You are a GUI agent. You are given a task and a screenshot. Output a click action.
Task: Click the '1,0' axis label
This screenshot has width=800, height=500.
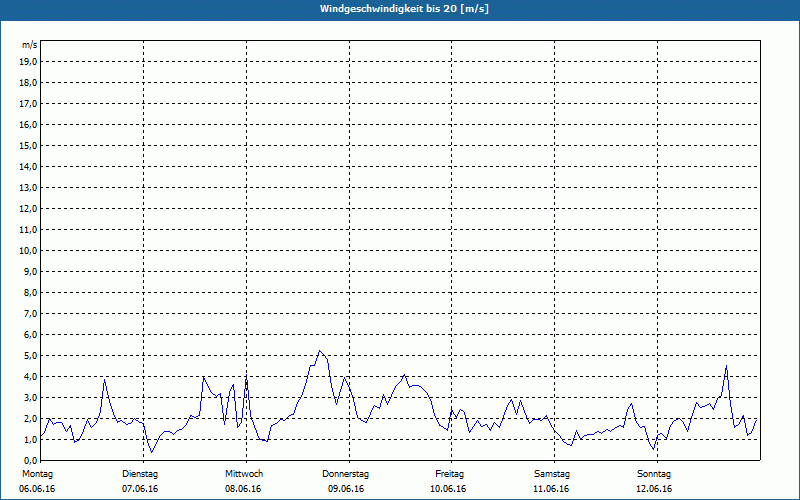(30, 439)
